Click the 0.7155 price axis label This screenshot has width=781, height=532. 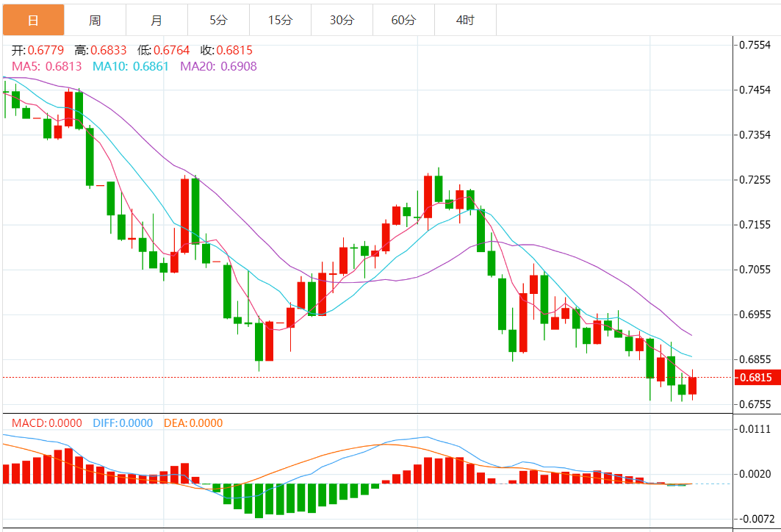pyautogui.click(x=755, y=224)
